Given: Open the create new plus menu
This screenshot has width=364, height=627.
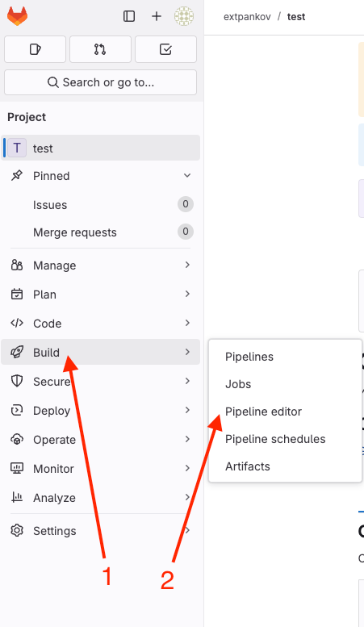Looking at the screenshot, I should (x=157, y=16).
